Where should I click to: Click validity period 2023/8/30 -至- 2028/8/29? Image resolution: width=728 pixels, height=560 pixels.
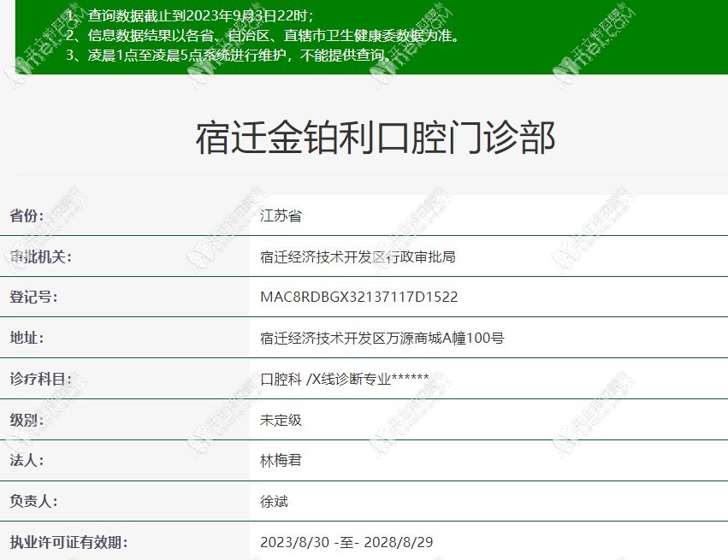click(x=346, y=542)
